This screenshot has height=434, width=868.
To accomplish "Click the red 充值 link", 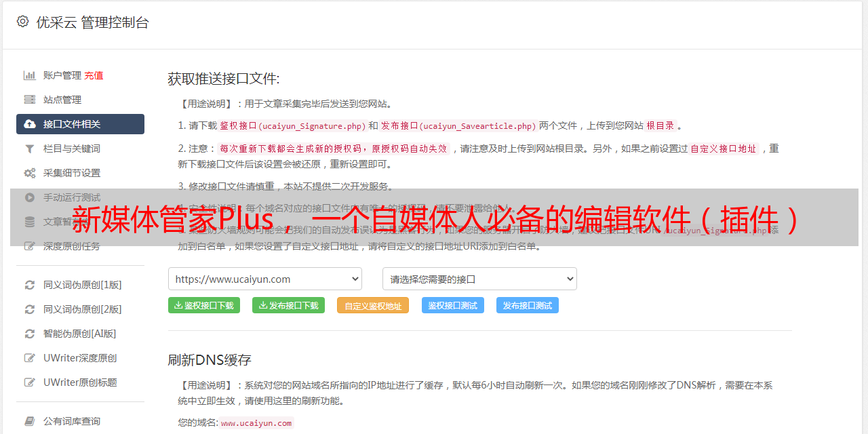I will [x=94, y=75].
